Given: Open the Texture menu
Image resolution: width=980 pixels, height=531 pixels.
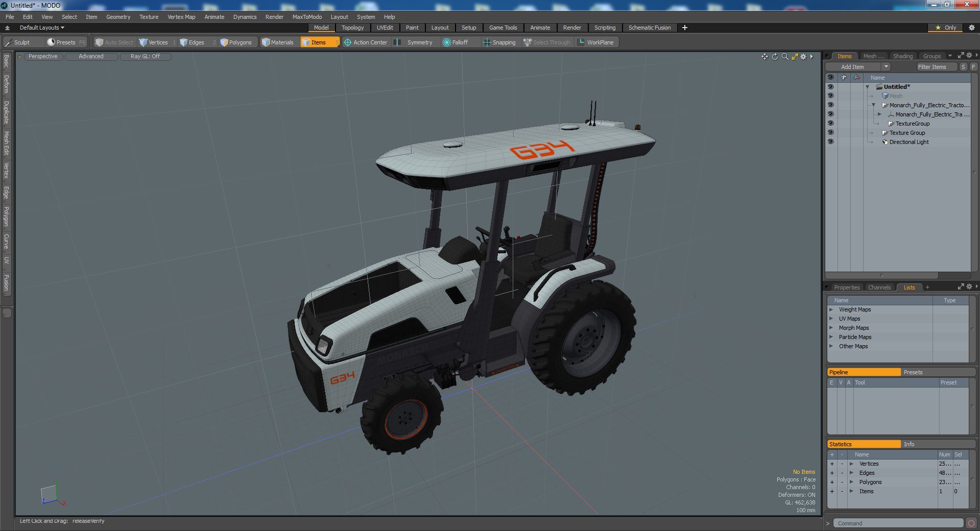Looking at the screenshot, I should point(149,17).
